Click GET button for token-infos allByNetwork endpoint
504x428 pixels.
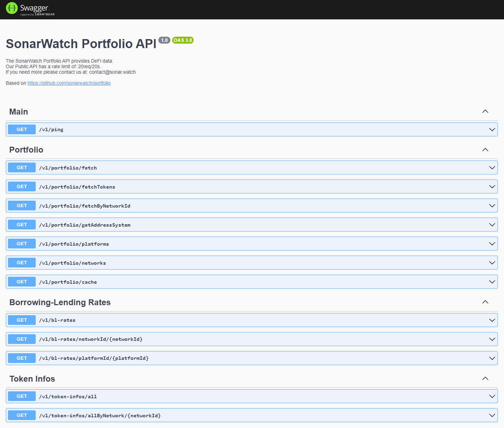click(22, 415)
